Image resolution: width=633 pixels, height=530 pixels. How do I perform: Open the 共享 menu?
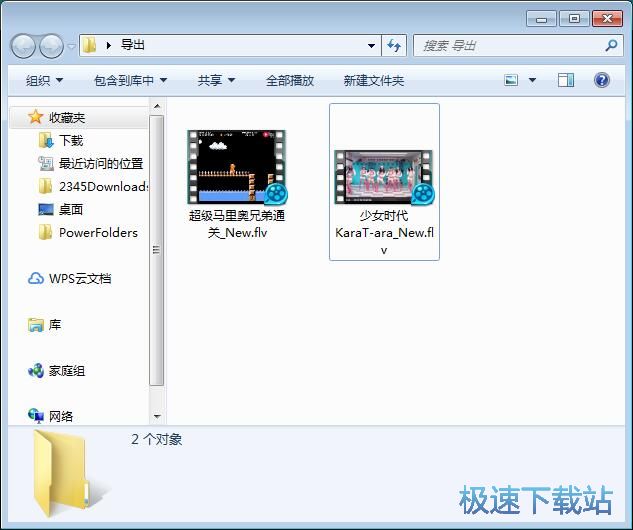click(216, 81)
